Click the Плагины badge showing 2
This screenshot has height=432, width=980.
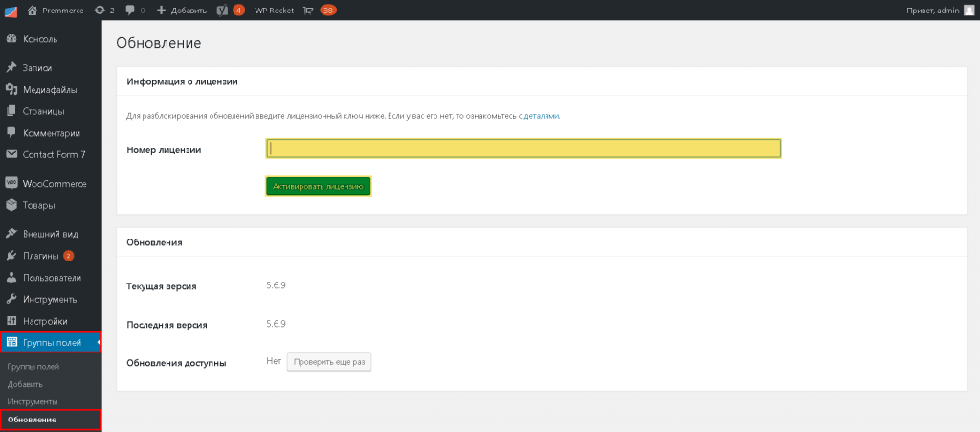69,255
